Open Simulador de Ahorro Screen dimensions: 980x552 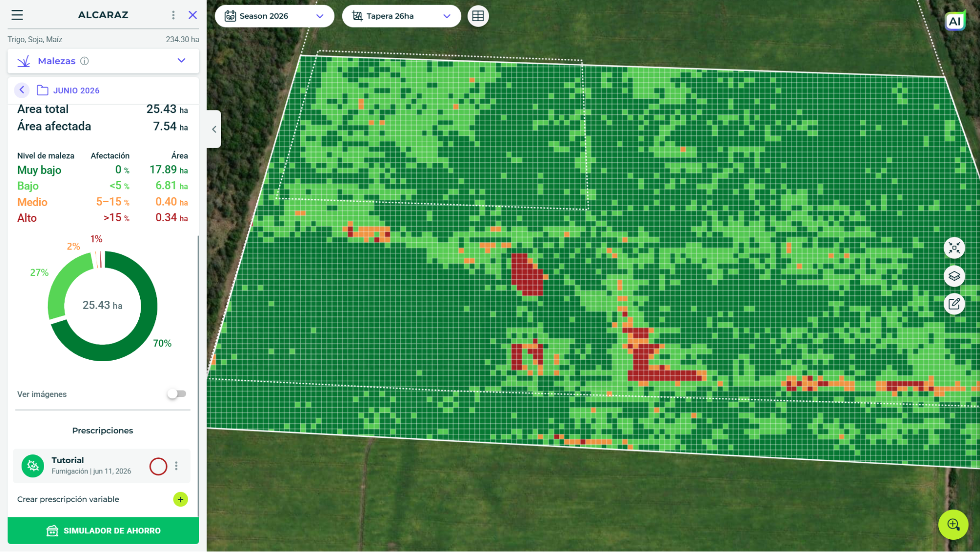tap(103, 530)
